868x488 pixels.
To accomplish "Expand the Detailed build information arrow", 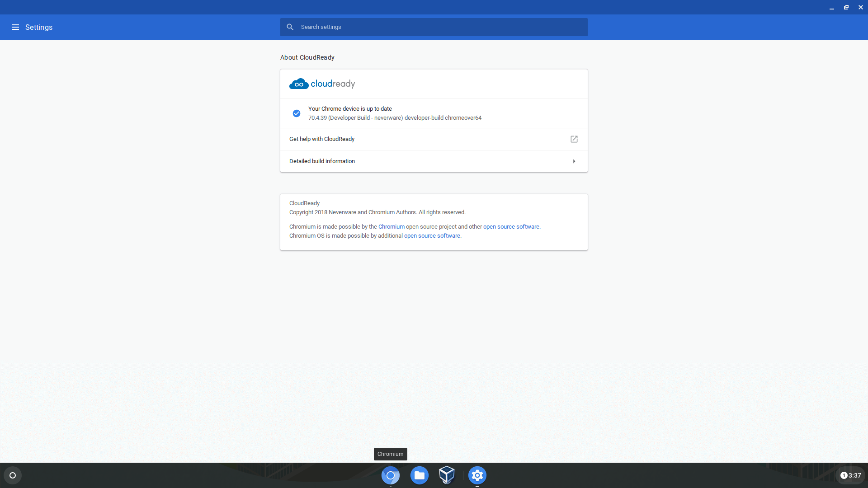I will (x=574, y=161).
